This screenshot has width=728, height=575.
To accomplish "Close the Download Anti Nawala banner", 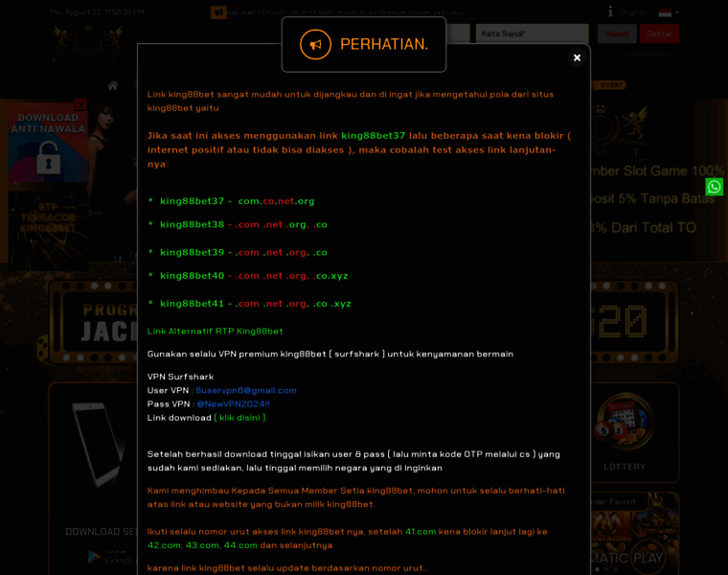I will click(x=81, y=104).
